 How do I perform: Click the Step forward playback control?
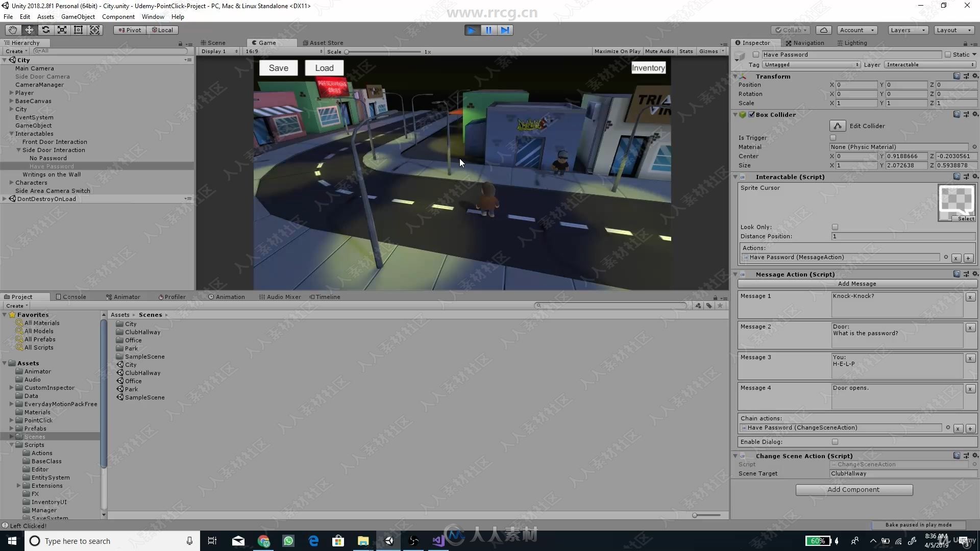(x=504, y=30)
